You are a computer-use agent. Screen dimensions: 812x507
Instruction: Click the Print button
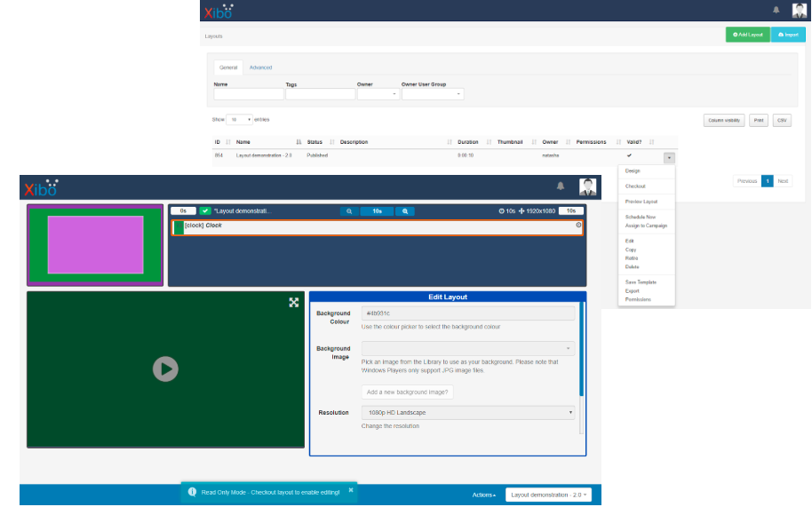pos(758,121)
